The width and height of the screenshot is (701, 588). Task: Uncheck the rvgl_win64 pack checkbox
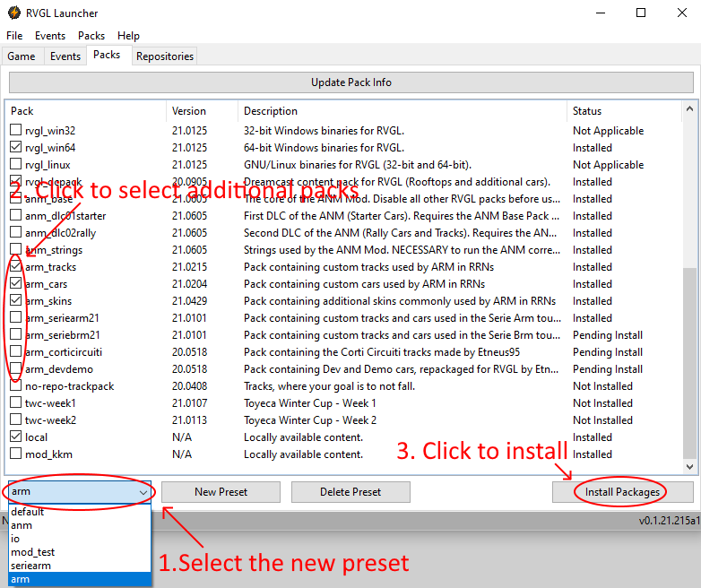pos(15,147)
